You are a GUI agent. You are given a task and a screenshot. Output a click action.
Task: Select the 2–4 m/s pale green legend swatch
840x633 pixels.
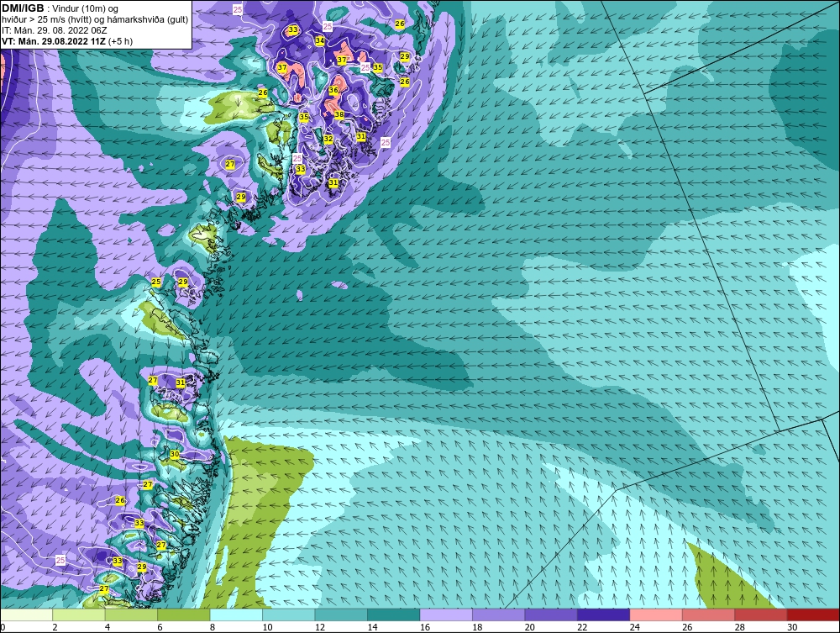(x=79, y=615)
